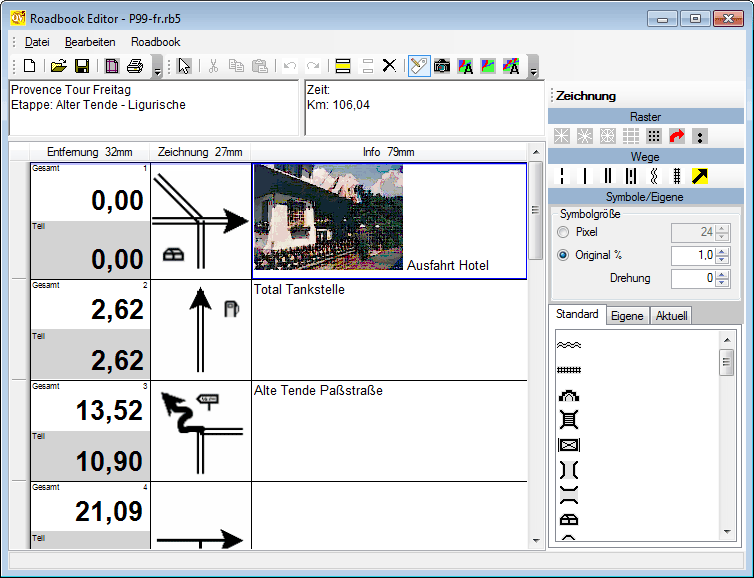The image size is (754, 578).
Task: Click the Wege section header
Action: [645, 157]
